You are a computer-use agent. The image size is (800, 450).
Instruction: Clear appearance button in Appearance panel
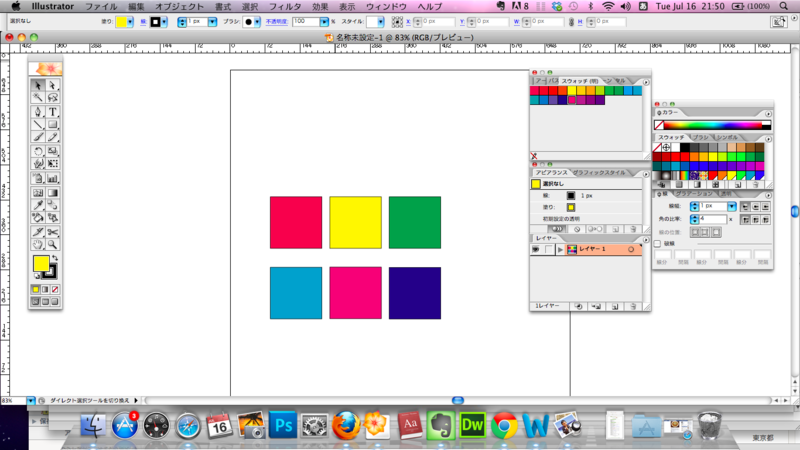577,229
